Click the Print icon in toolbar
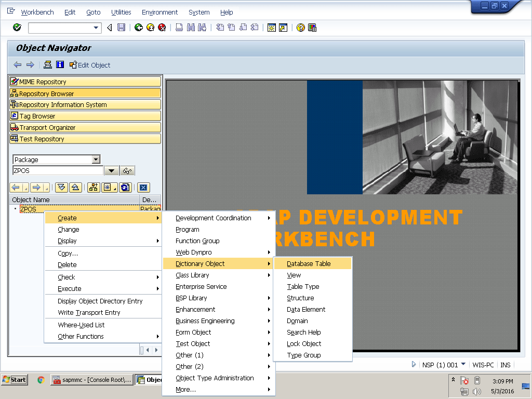Image resolution: width=532 pixels, height=399 pixels. (179, 28)
